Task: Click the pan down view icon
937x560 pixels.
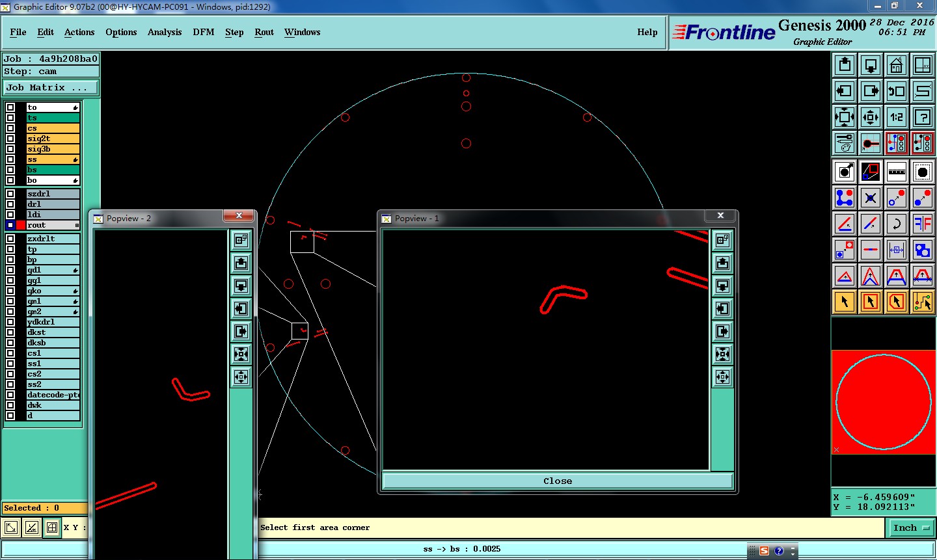Action: (x=871, y=65)
